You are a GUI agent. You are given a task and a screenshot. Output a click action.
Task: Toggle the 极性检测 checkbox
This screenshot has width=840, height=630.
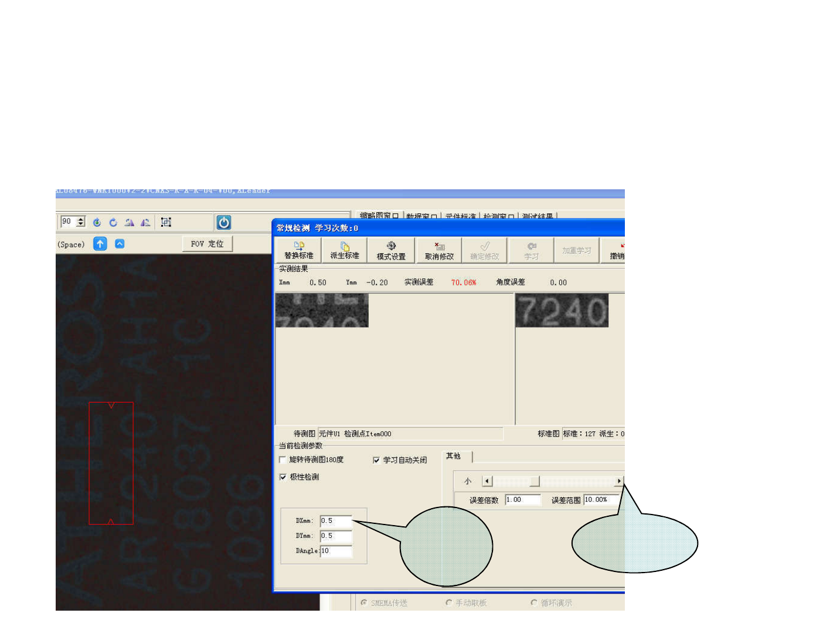(x=283, y=477)
